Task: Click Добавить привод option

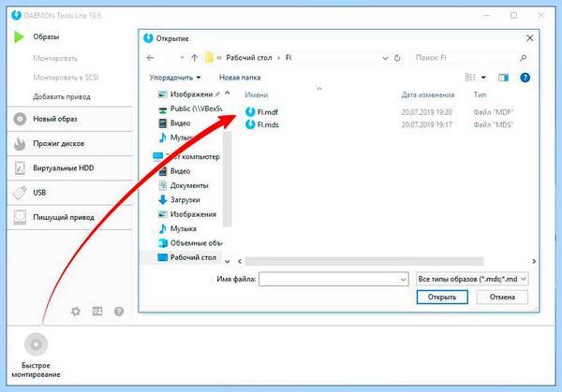Action: click(x=62, y=96)
